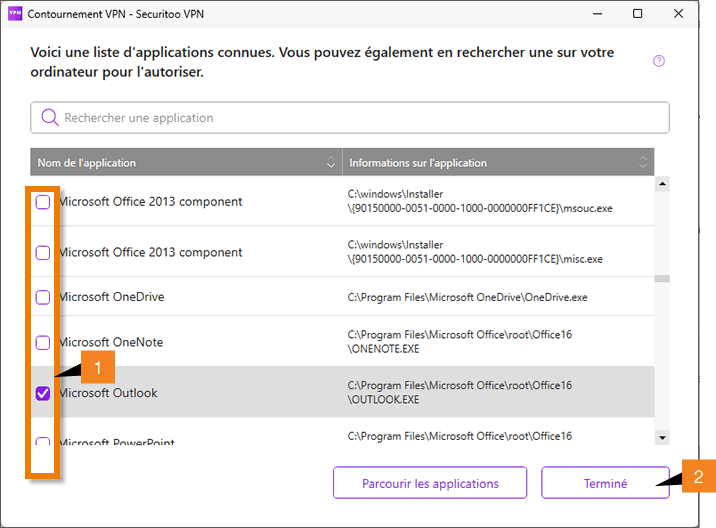Click the scrollbar up arrow
The image size is (716, 528).
click(662, 184)
